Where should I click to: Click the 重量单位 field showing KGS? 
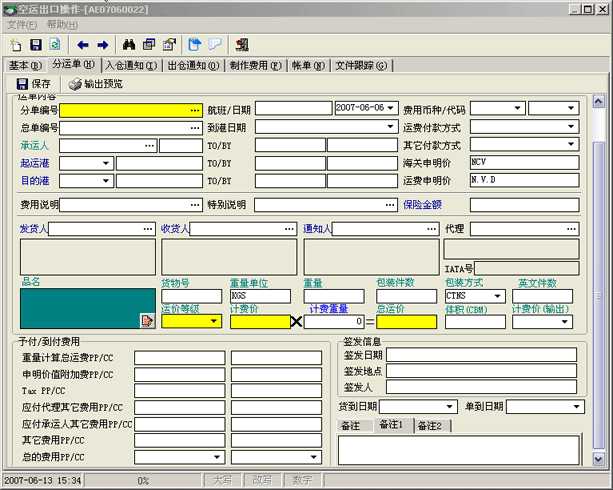(x=260, y=296)
